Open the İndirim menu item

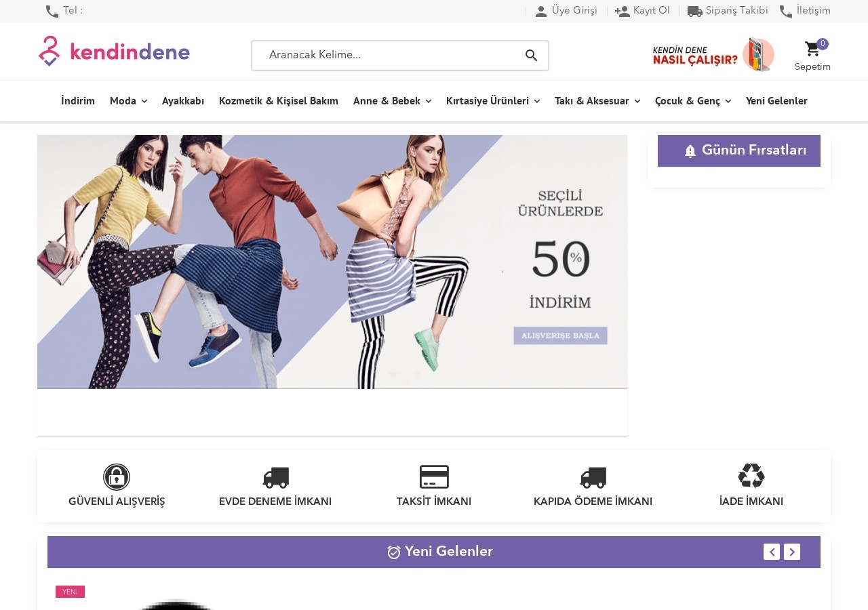click(78, 101)
